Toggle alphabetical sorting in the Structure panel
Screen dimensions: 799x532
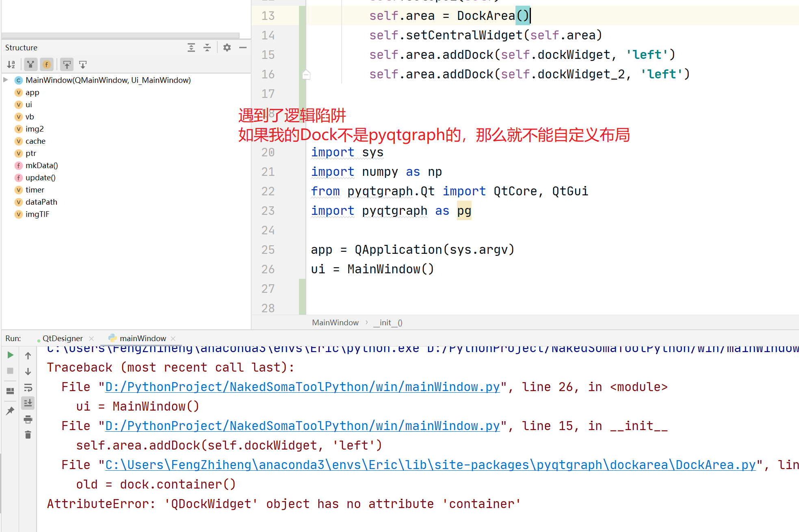pyautogui.click(x=11, y=64)
